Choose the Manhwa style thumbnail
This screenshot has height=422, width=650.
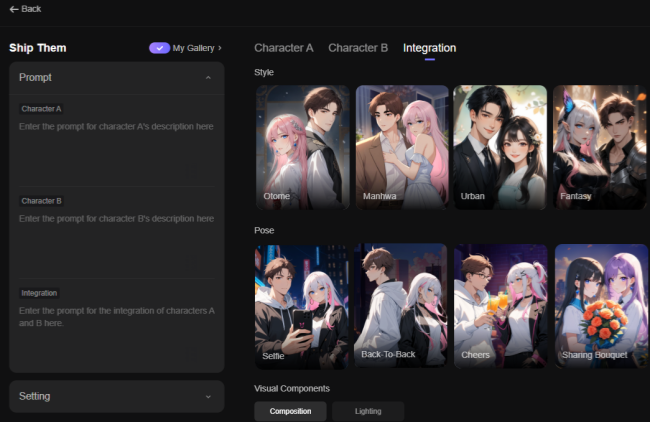coord(402,147)
